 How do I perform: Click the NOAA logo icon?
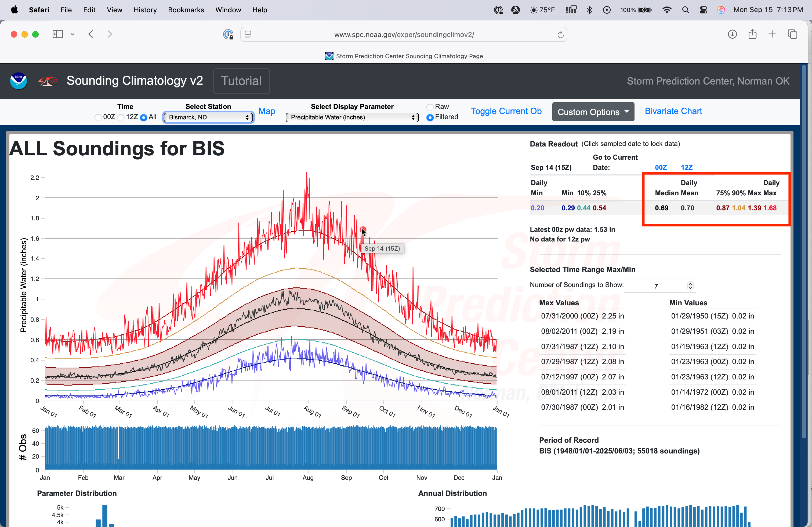click(x=19, y=81)
